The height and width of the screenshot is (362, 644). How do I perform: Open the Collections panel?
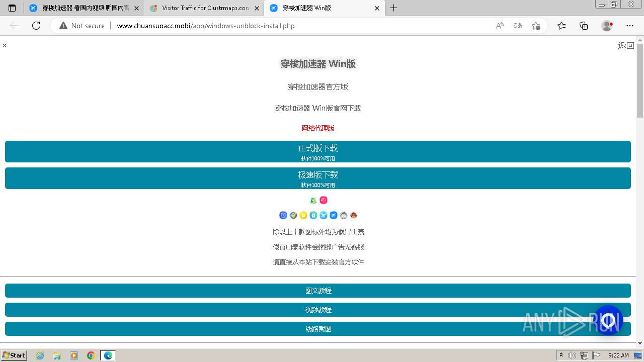pyautogui.click(x=584, y=26)
